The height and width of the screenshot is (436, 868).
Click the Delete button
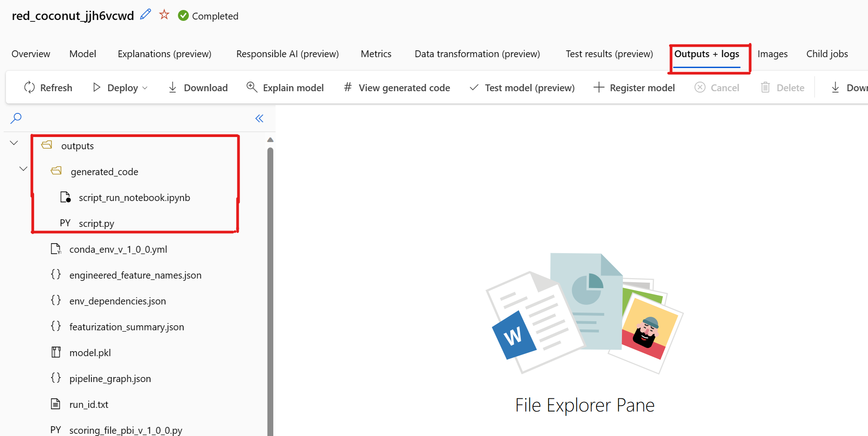tap(783, 88)
